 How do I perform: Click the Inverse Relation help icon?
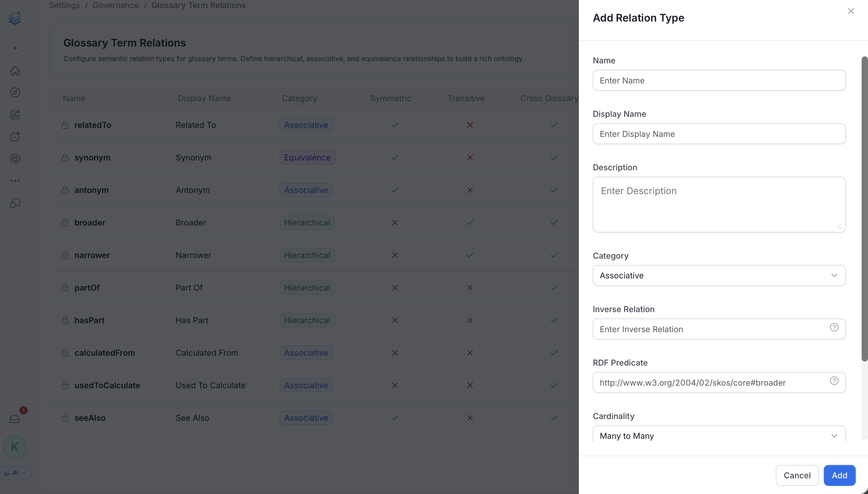(x=834, y=327)
